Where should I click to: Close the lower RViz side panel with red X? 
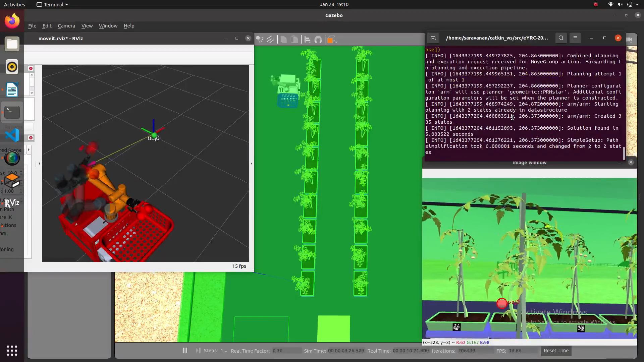[31, 138]
